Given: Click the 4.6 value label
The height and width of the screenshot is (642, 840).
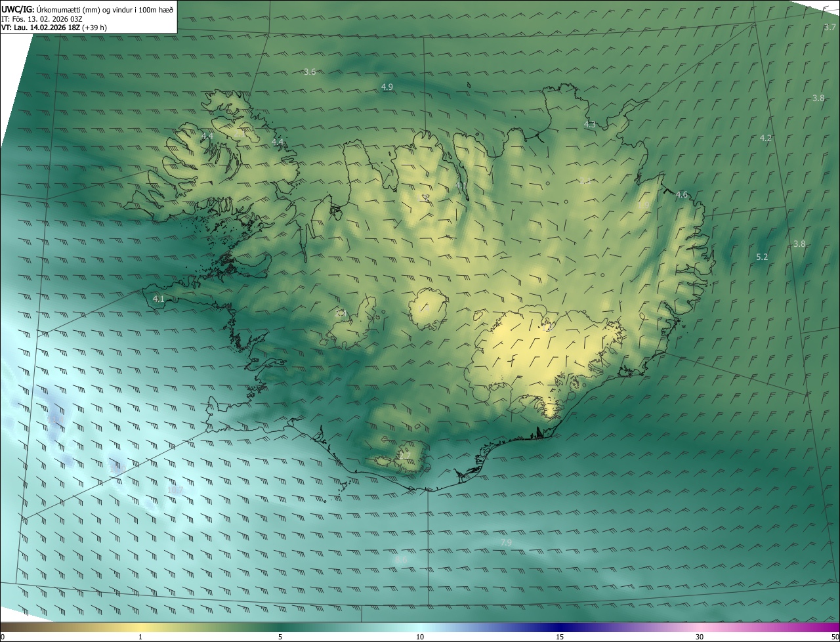Looking at the screenshot, I should [x=681, y=194].
